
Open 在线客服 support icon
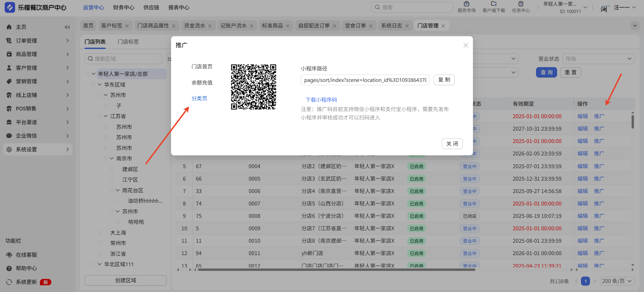[9, 255]
